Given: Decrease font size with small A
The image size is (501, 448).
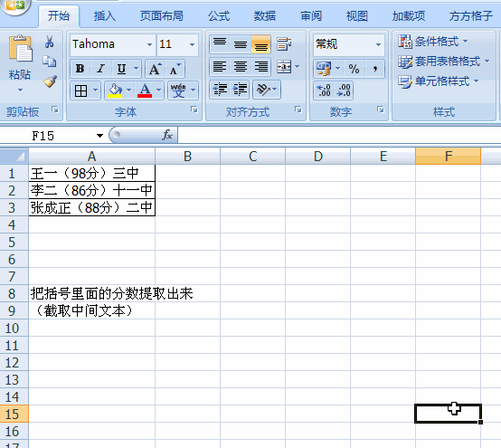Looking at the screenshot, I should (x=175, y=69).
